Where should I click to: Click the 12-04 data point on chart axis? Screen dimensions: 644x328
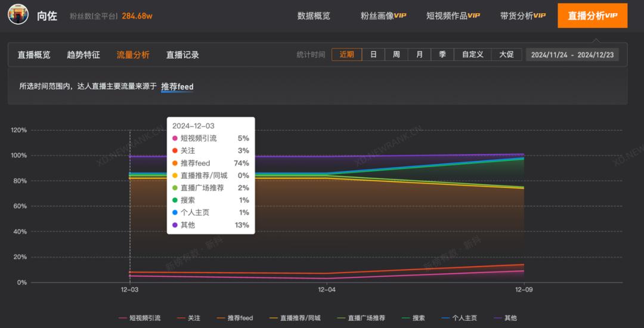(x=327, y=289)
